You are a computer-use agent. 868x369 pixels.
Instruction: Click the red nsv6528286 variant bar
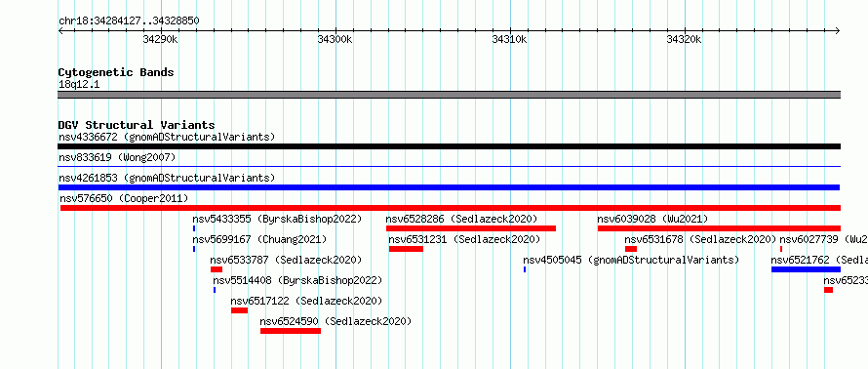[x=471, y=228]
